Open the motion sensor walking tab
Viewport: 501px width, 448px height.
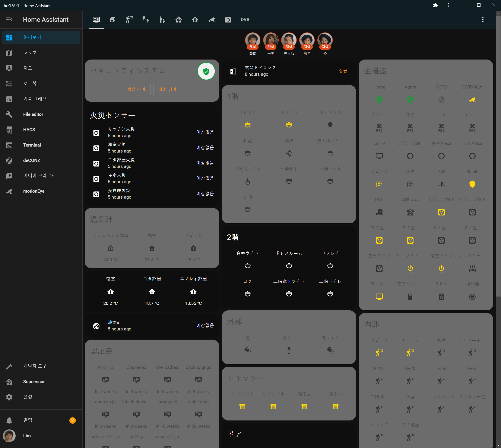(129, 20)
